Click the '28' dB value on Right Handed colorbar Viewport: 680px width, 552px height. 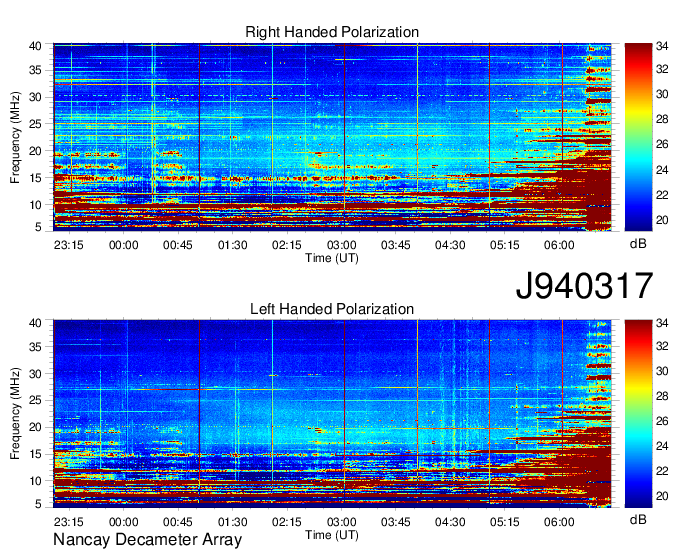662,119
